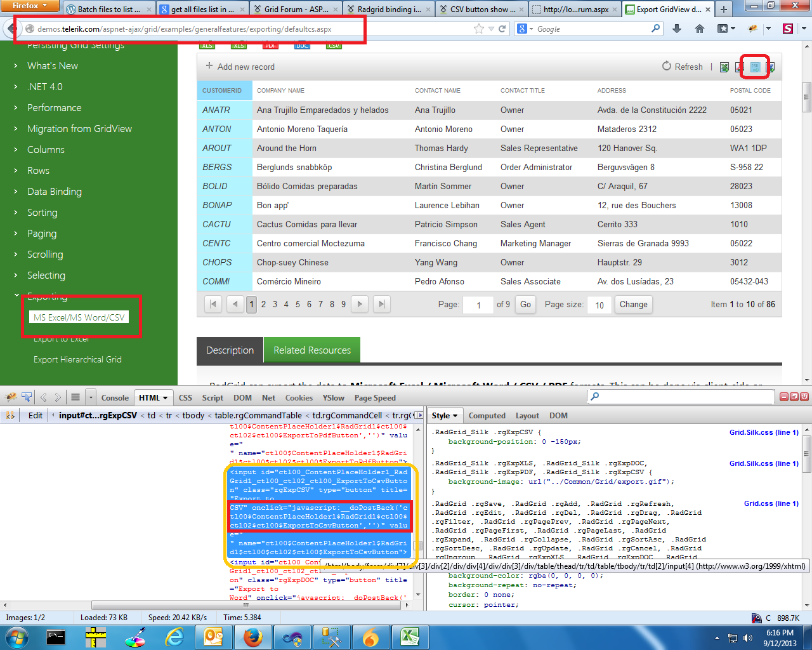Image resolution: width=812 pixels, height=650 pixels.
Task: Open Internet Explorer from taskbar
Action: click(174, 637)
